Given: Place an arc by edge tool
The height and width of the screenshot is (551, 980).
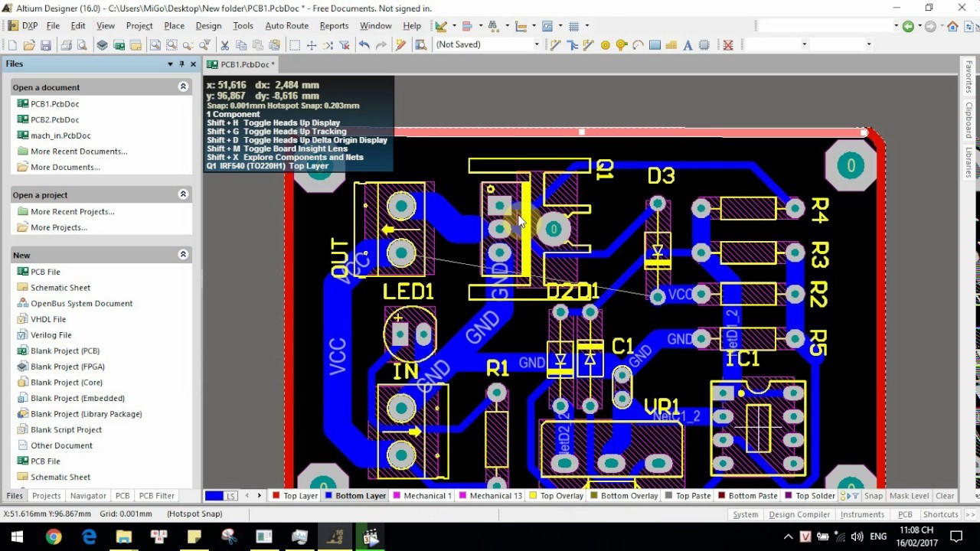Looking at the screenshot, I should click(x=639, y=45).
